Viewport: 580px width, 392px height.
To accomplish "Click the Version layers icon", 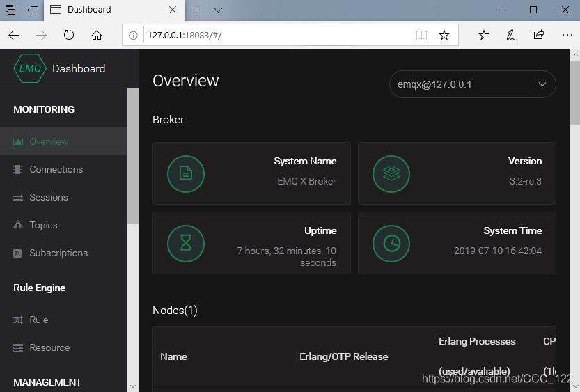I will 391,173.
